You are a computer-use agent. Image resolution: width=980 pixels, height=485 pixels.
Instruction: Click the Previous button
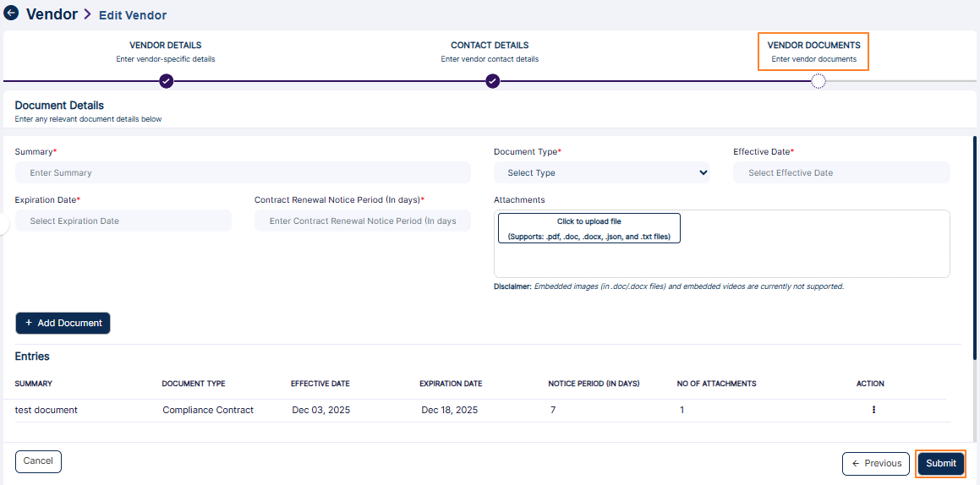[x=876, y=464]
